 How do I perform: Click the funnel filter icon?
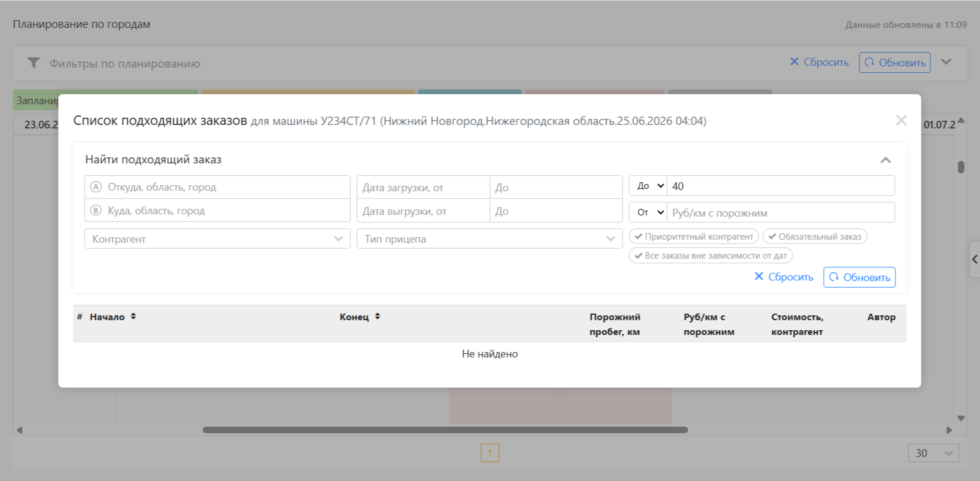[x=34, y=63]
